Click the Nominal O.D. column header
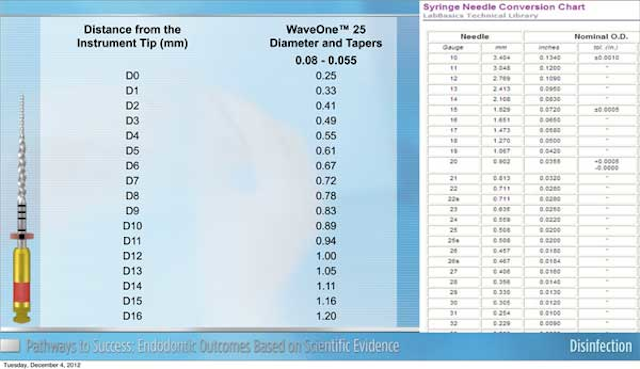Screen dimensions: 640x369 [x=600, y=36]
